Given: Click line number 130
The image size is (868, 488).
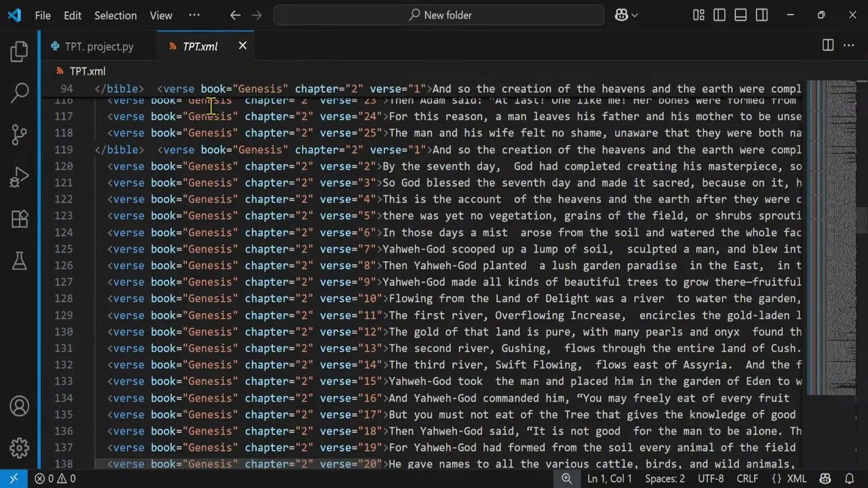Looking at the screenshot, I should pyautogui.click(x=63, y=331).
